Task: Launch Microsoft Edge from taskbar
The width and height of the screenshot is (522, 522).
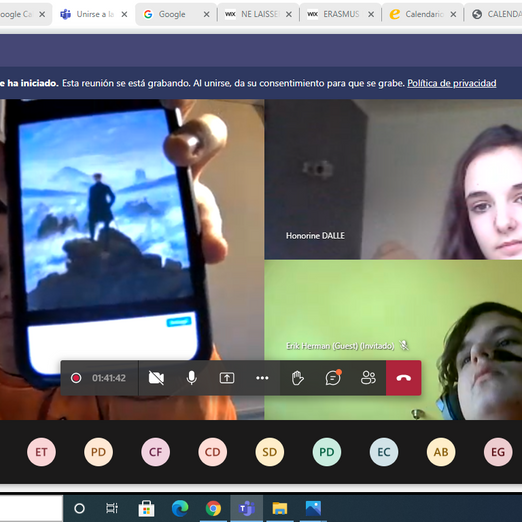Action: click(180, 508)
